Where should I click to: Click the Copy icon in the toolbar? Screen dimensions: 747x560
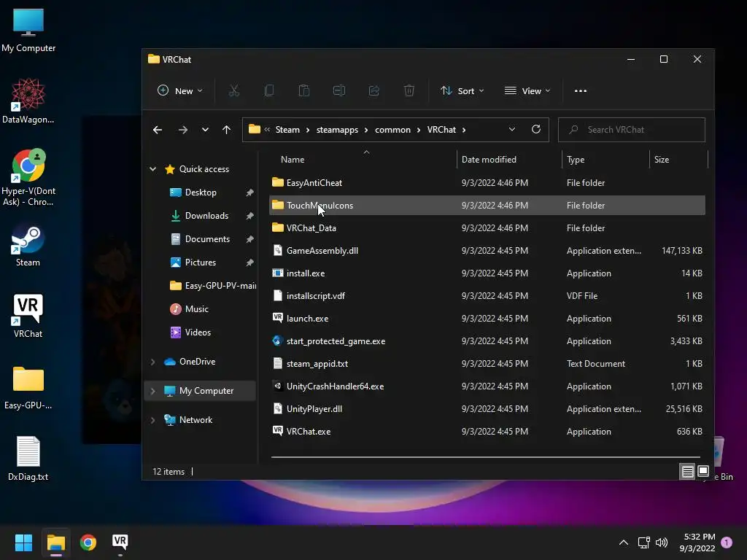point(269,90)
